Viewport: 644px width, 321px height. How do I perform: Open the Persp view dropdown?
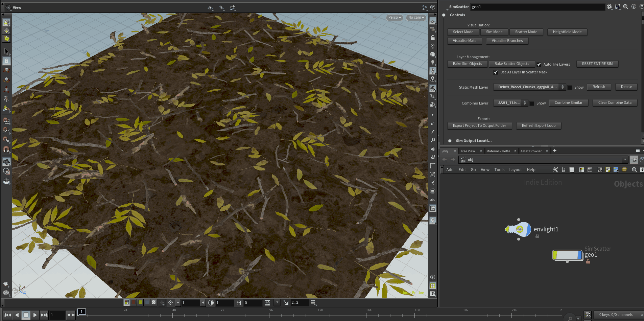point(394,17)
